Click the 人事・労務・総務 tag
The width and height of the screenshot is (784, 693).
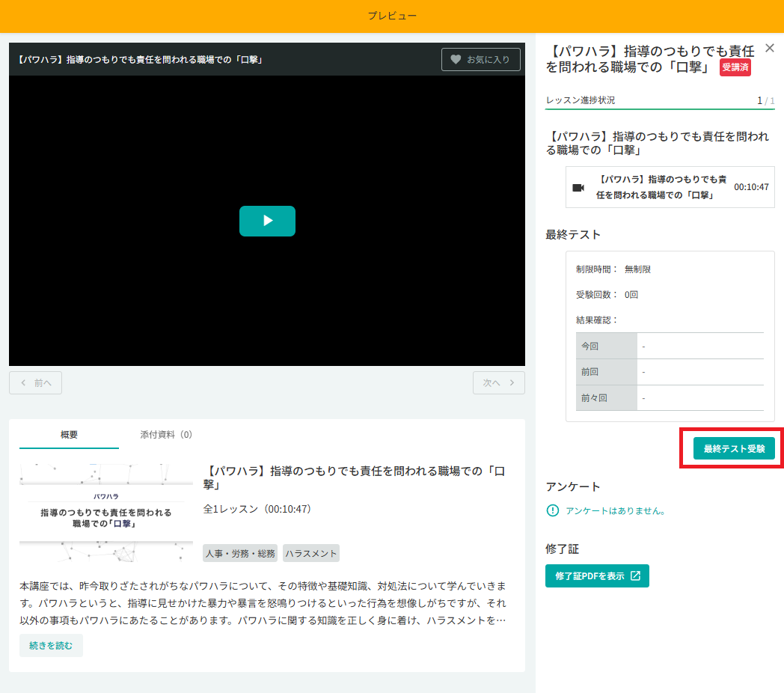(x=240, y=553)
